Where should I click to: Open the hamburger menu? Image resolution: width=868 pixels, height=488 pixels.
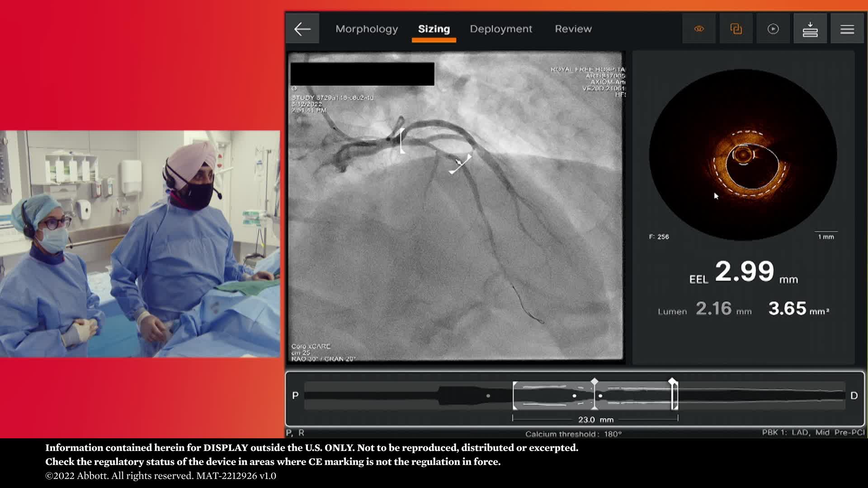point(847,29)
